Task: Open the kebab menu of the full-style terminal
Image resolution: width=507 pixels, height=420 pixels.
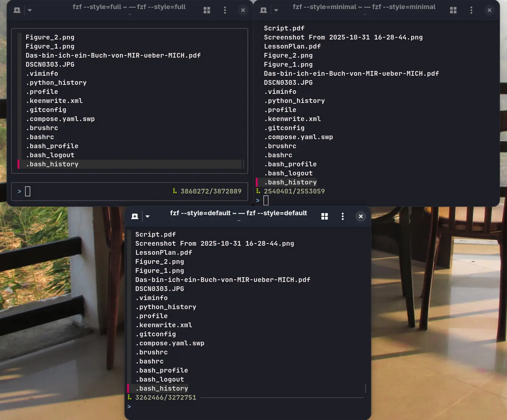Action: tap(225, 10)
